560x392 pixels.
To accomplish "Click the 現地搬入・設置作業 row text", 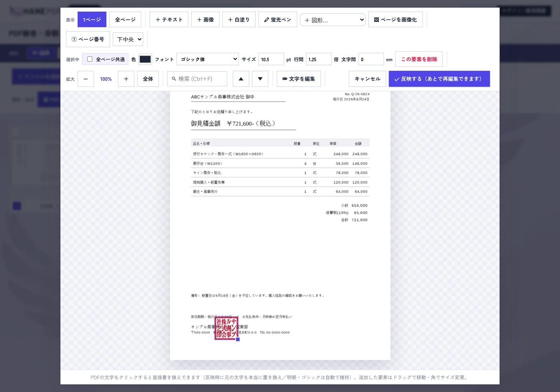I will click(x=209, y=182).
